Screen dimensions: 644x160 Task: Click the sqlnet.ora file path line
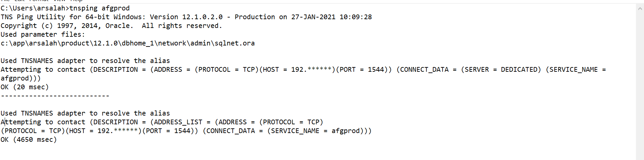pos(128,43)
